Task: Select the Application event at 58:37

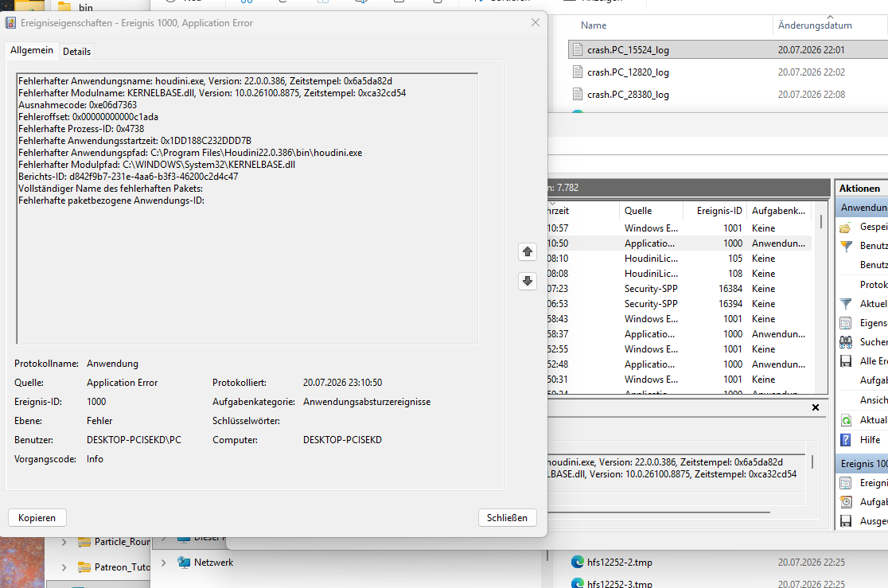Action: coord(680,334)
